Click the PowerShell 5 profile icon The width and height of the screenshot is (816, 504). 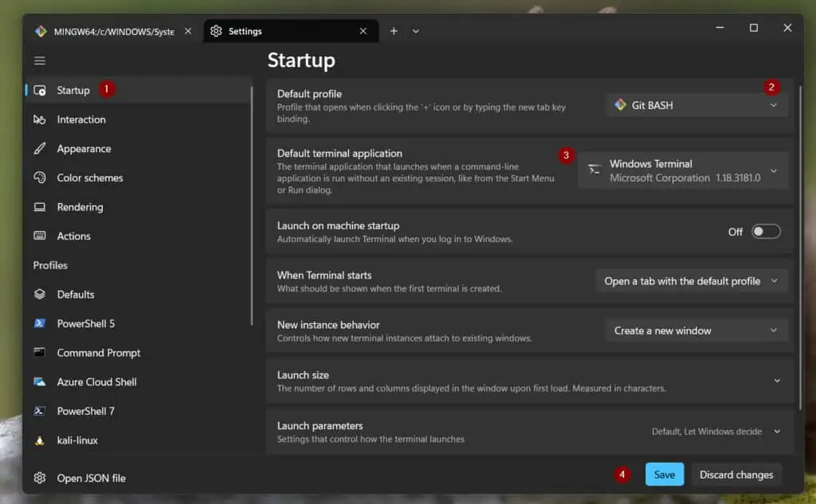[40, 323]
